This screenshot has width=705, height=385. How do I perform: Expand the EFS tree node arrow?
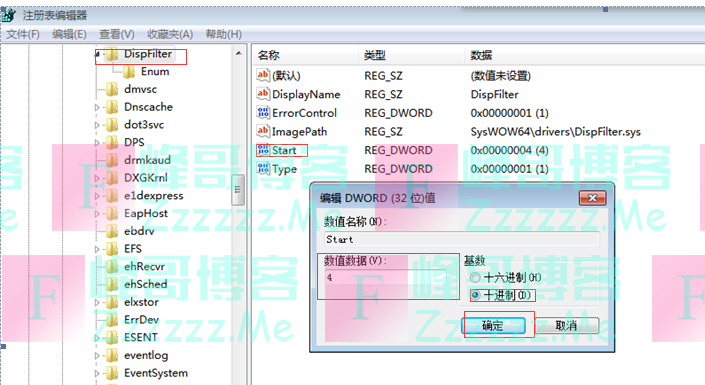point(97,249)
